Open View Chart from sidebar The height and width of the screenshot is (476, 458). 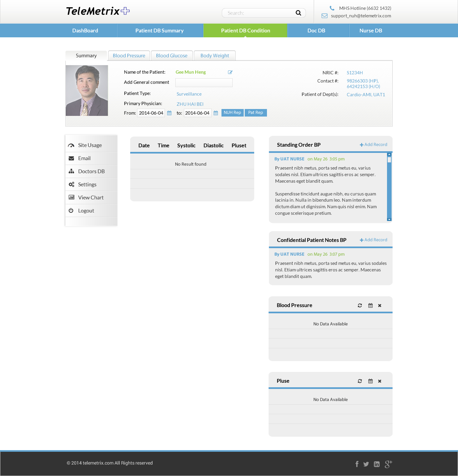point(91,197)
